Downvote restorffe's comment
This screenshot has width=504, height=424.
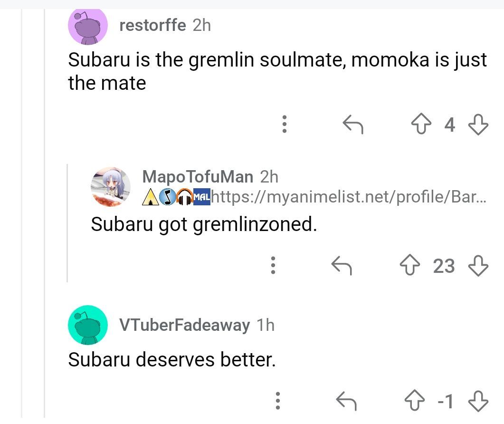[478, 125]
